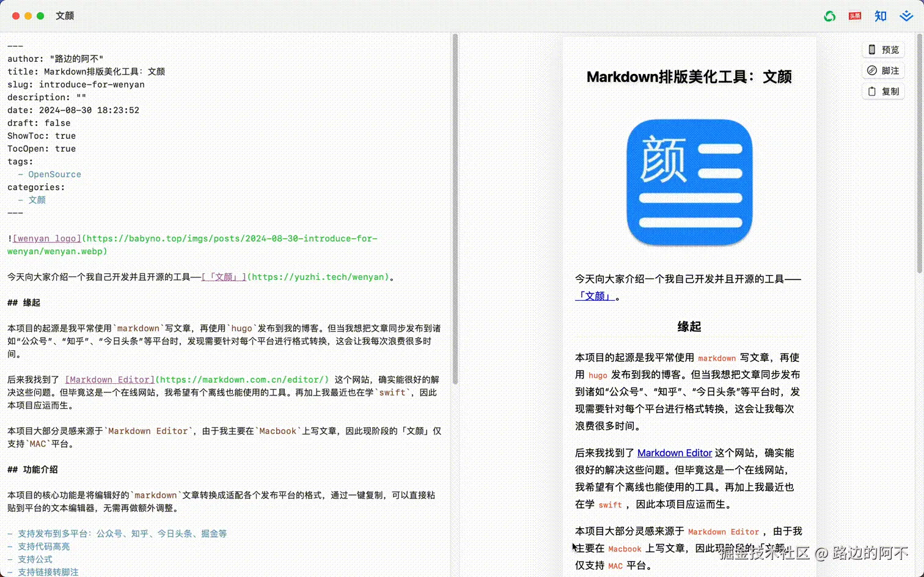Click the "- 支持发布到多平台" list item
This screenshot has width=924, height=577.
click(117, 534)
